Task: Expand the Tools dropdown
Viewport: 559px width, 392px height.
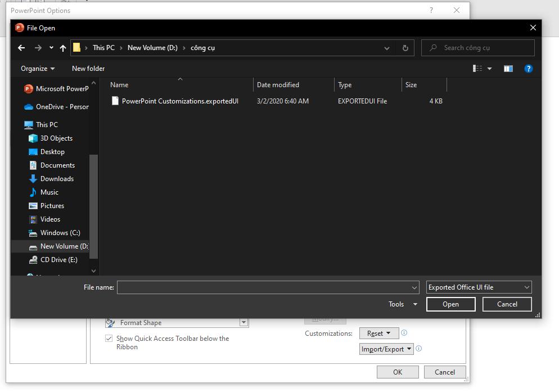Action: tap(403, 304)
